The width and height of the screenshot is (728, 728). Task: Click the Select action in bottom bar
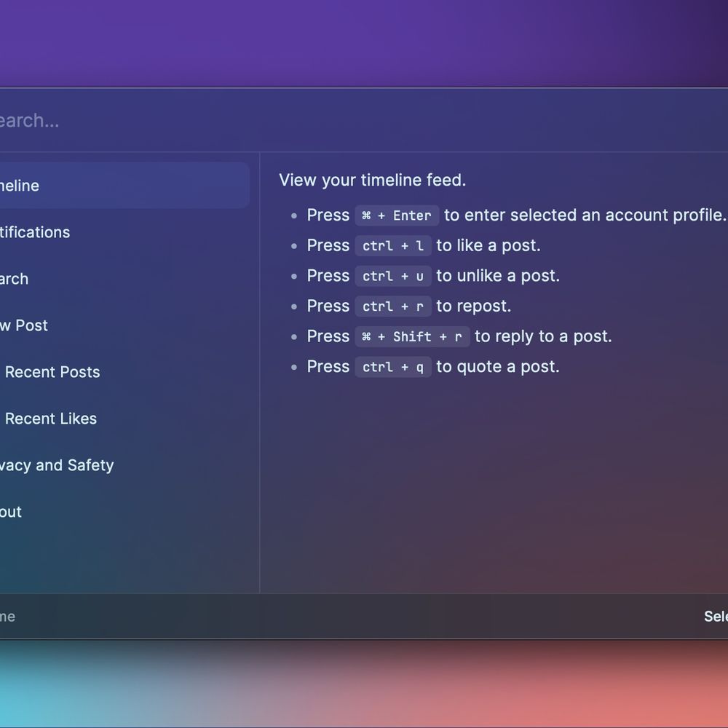(x=716, y=616)
